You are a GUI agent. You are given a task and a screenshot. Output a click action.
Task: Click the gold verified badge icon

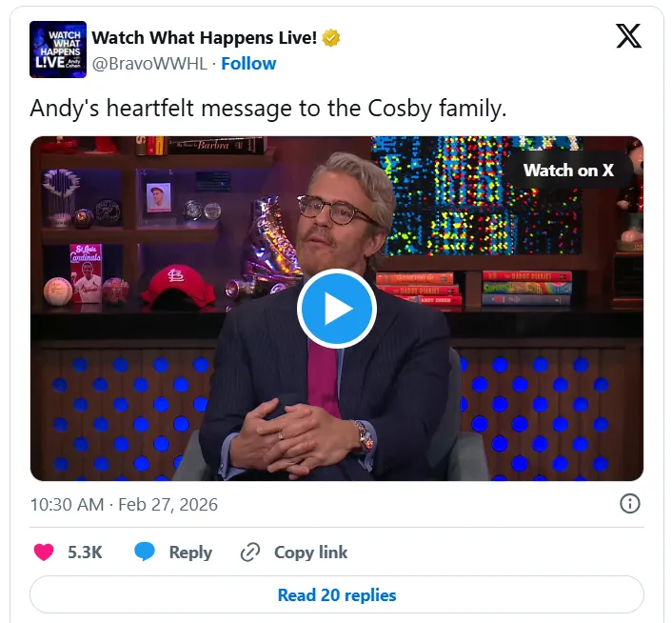click(x=331, y=38)
